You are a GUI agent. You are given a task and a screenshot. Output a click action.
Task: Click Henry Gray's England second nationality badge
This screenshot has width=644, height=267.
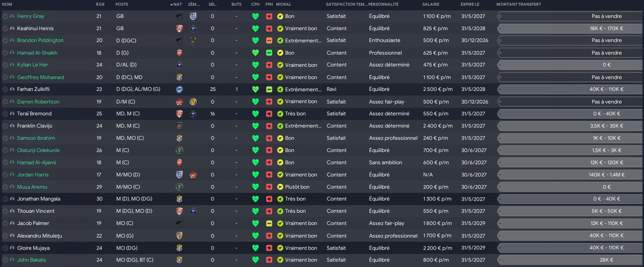193,16
